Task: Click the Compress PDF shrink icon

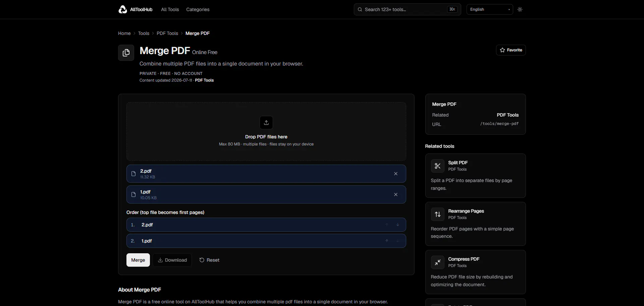Action: tap(438, 262)
